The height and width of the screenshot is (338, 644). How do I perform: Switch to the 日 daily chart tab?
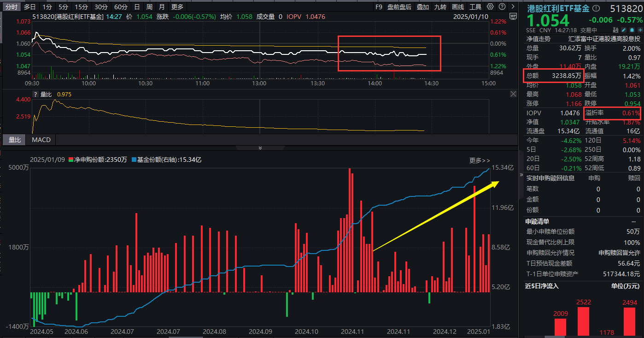(x=137, y=7)
